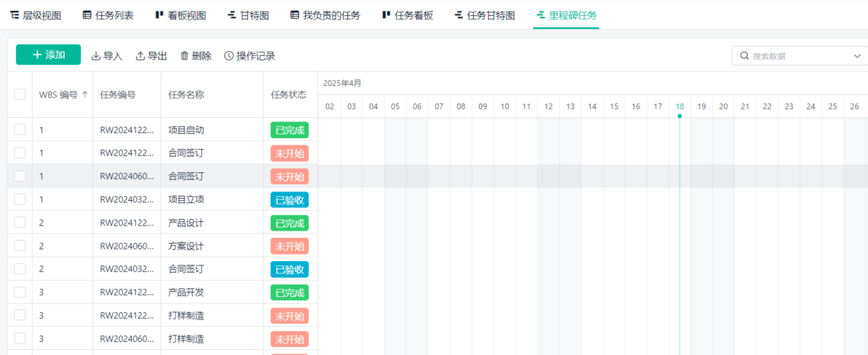Click the 产品开发 task name

point(186,292)
